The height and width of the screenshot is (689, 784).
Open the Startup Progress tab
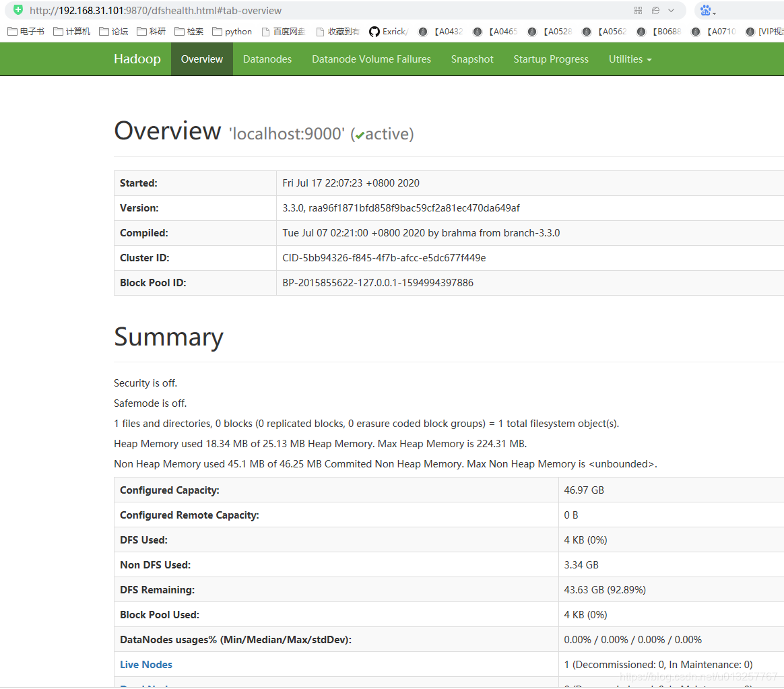pos(551,59)
